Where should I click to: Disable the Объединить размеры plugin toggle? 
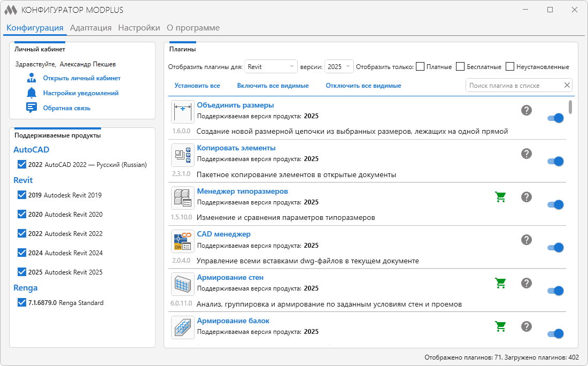(555, 118)
